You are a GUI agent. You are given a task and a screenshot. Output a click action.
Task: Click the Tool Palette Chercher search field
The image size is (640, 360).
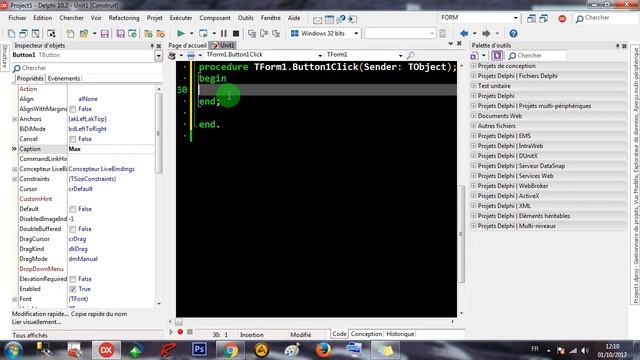pos(536,56)
